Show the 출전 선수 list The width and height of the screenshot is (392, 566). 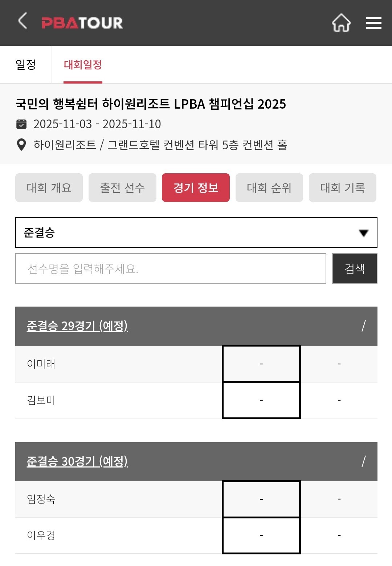coord(122,187)
